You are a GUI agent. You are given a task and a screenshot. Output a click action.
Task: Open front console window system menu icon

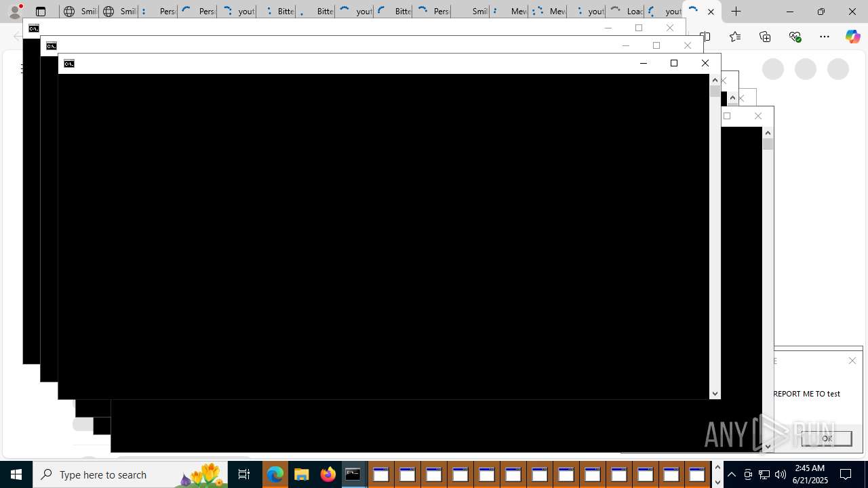[x=69, y=64]
